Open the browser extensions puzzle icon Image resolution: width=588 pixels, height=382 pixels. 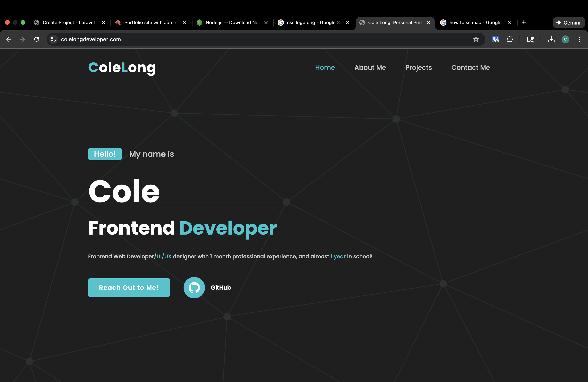point(509,39)
